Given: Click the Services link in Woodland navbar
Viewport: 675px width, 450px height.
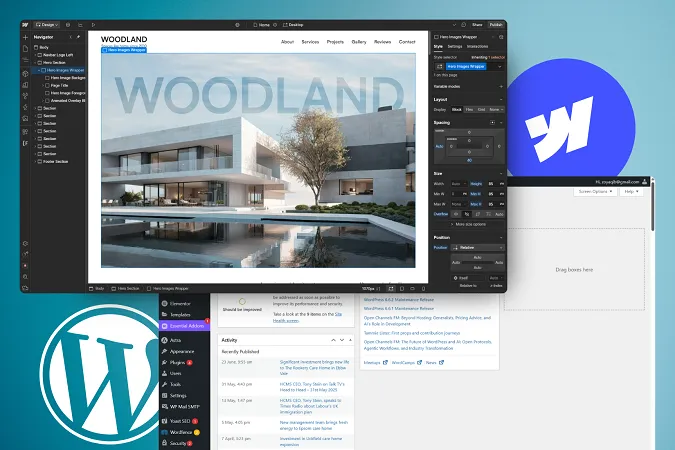Looking at the screenshot, I should (x=310, y=42).
